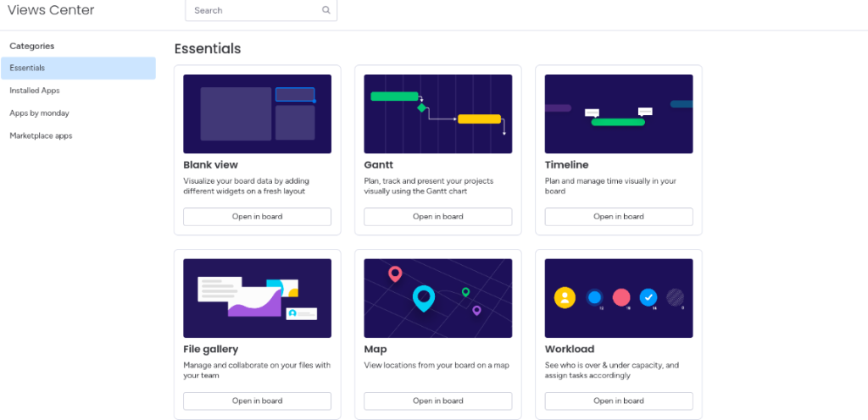Open the Marketplace apps category

[x=41, y=135]
